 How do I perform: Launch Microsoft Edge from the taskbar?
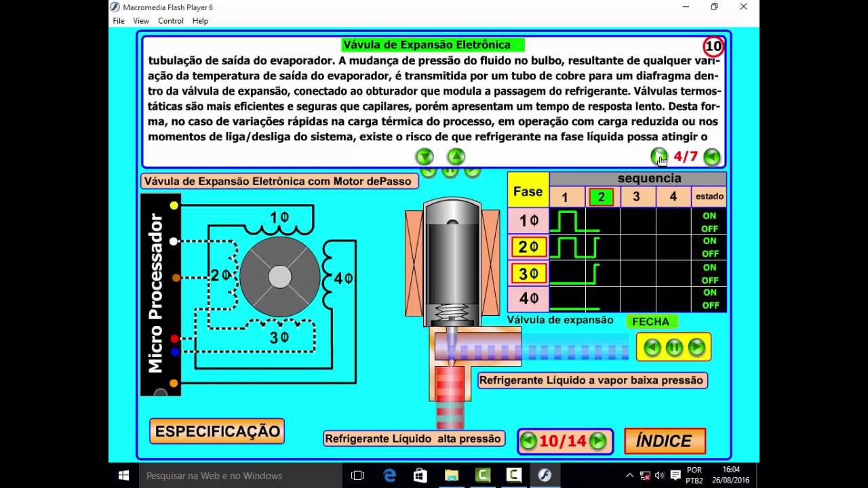pos(389,475)
